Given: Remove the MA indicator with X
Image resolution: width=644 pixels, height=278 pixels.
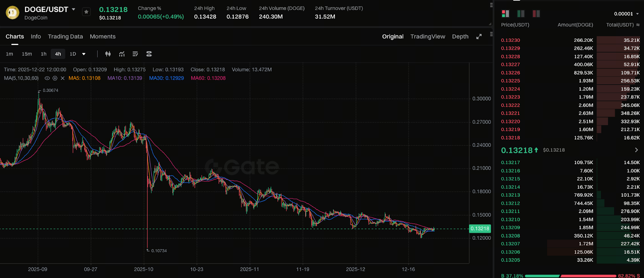Looking at the screenshot, I should coord(62,78).
